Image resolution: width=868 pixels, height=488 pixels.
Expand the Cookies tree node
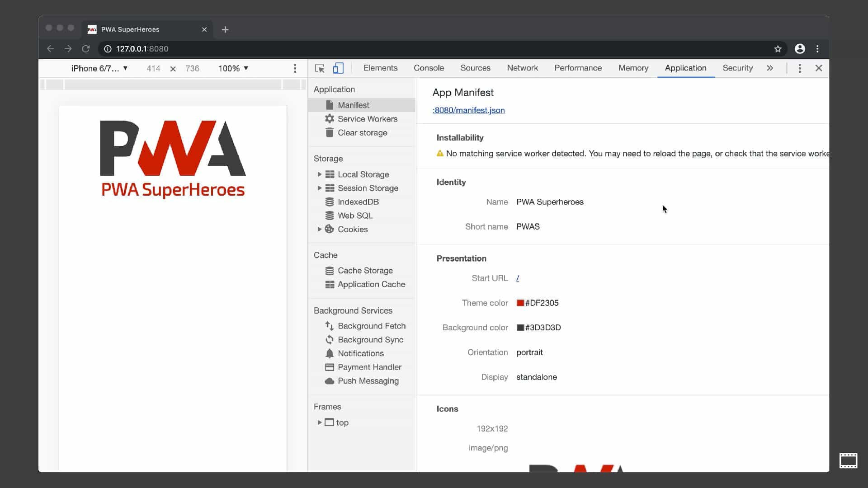point(319,230)
